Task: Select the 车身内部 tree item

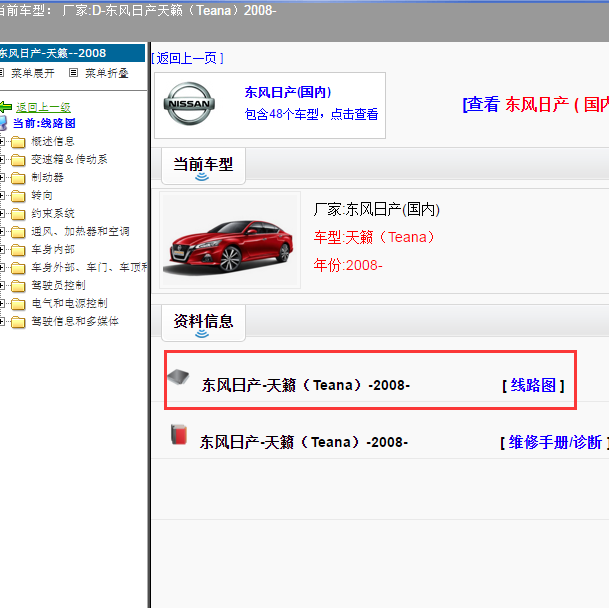Action: click(x=52, y=249)
